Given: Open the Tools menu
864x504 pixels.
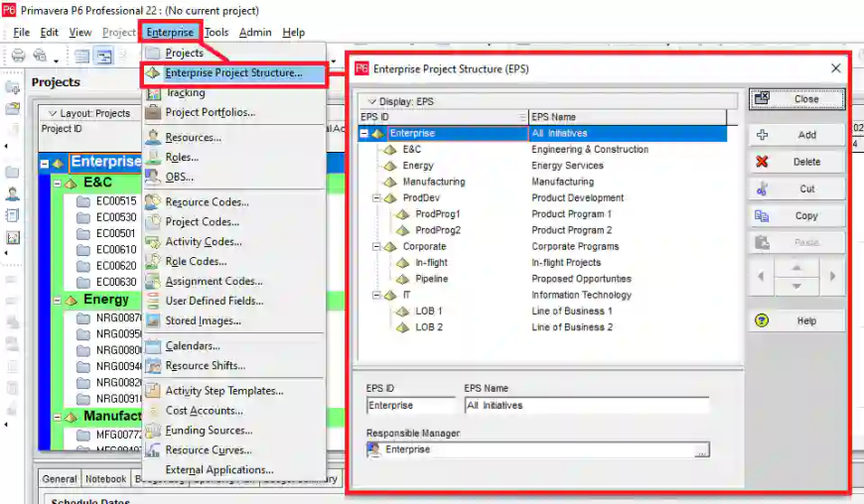Looking at the screenshot, I should click(x=216, y=32).
